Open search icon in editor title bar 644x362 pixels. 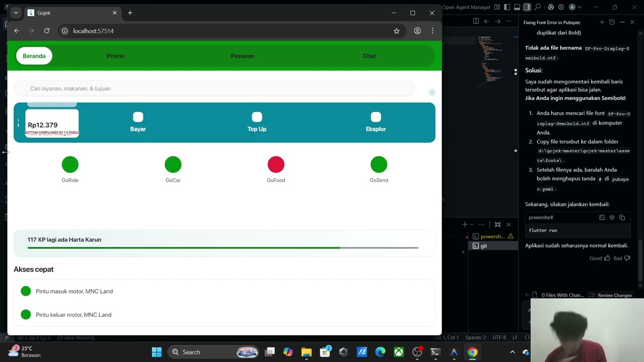click(538, 7)
